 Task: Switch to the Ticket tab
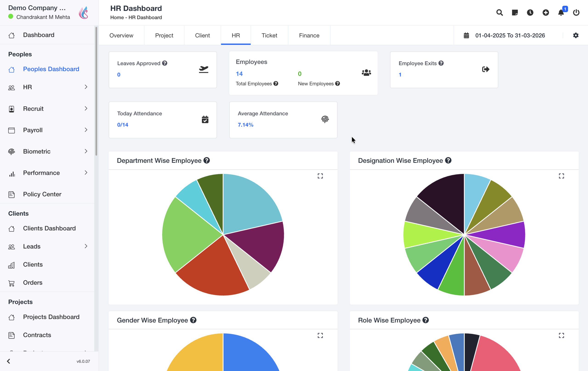pyautogui.click(x=269, y=35)
